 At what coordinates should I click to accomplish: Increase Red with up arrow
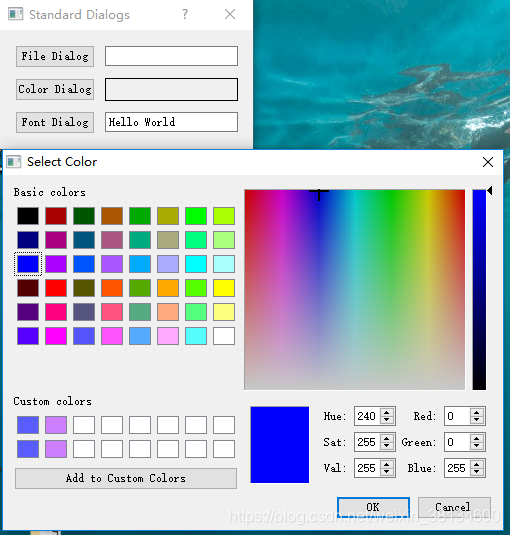click(x=477, y=413)
